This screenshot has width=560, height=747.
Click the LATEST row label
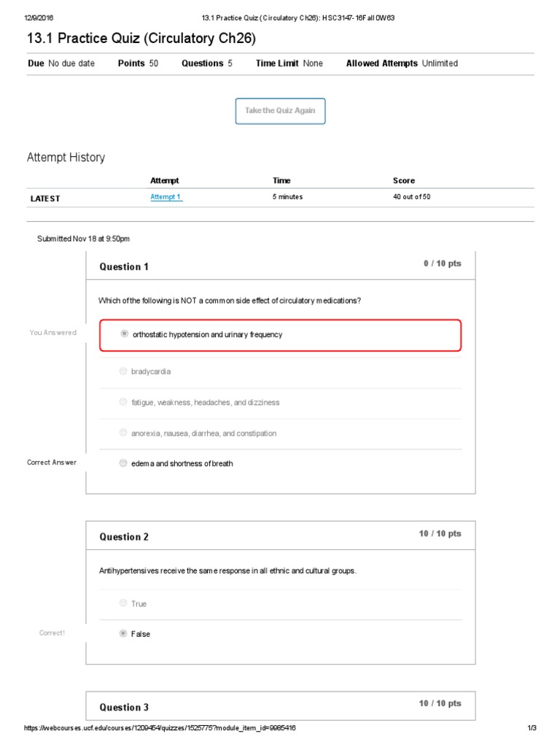(45, 198)
